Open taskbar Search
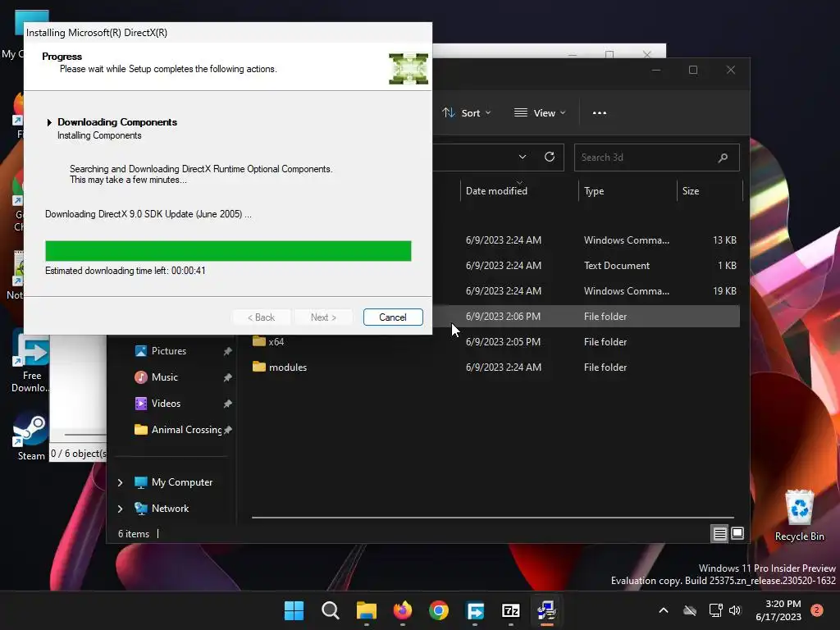 click(x=330, y=610)
